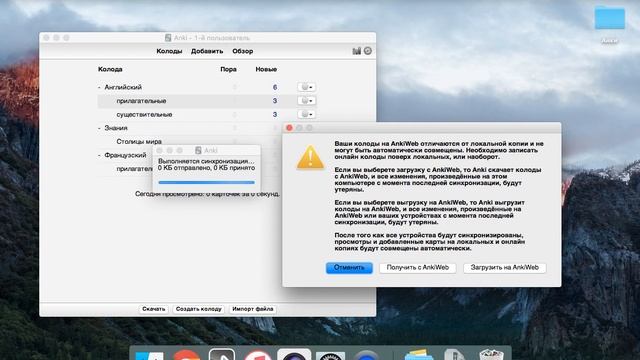Open options gear for прилагательные deck
The height and width of the screenshot is (360, 640).
(307, 101)
